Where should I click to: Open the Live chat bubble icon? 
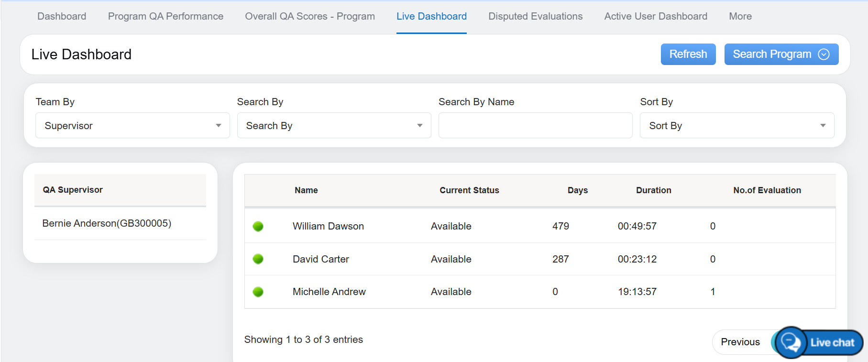(x=791, y=342)
